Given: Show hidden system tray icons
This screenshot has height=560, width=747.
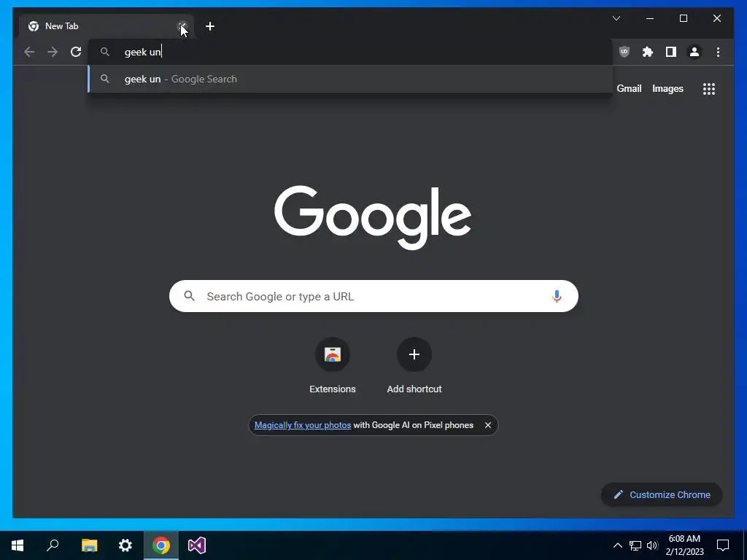Looking at the screenshot, I should 617,545.
